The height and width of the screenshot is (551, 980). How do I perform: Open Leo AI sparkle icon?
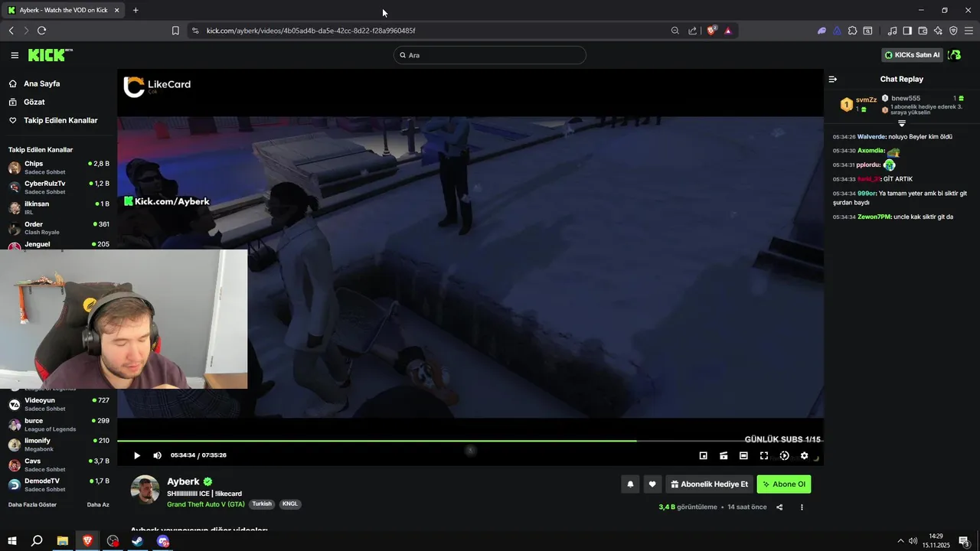(x=938, y=31)
